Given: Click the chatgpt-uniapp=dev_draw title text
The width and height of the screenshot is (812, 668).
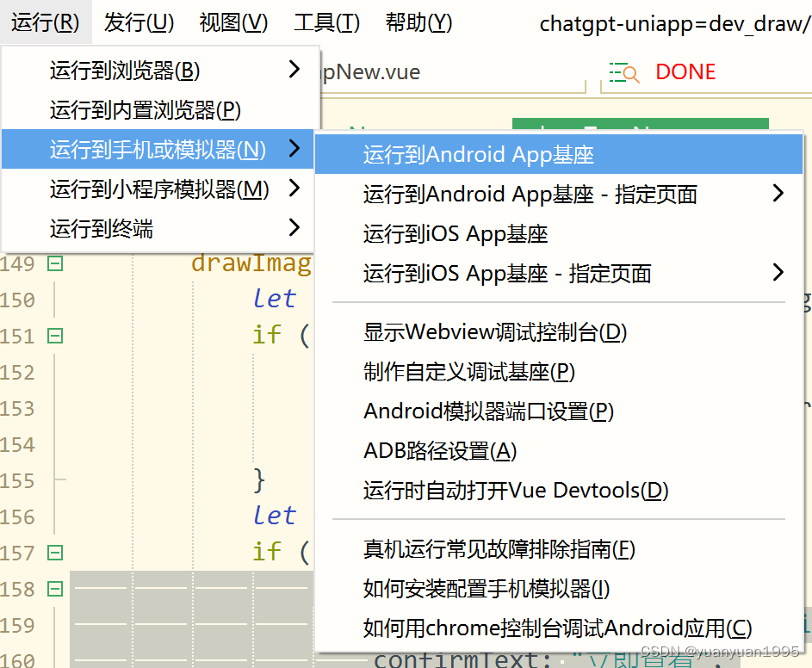Looking at the screenshot, I should pyautogui.click(x=675, y=24).
